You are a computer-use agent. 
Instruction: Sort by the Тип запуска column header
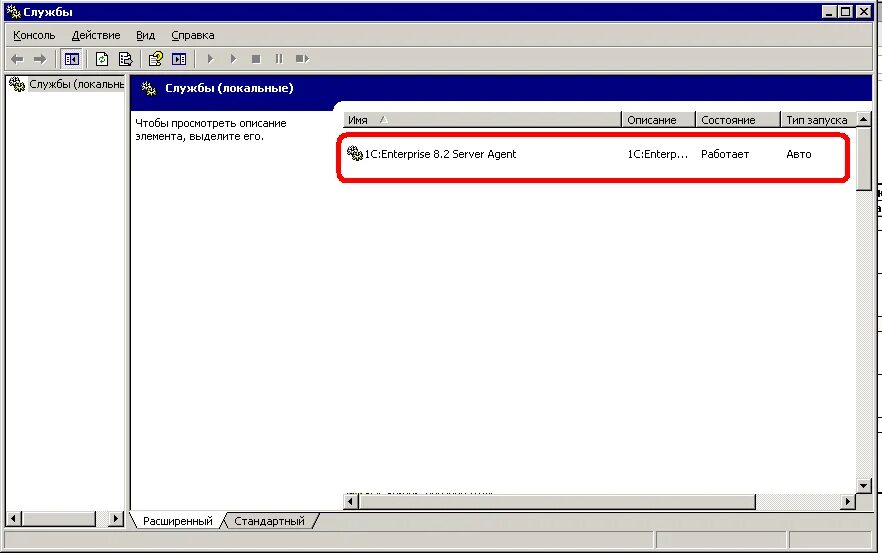(x=818, y=120)
